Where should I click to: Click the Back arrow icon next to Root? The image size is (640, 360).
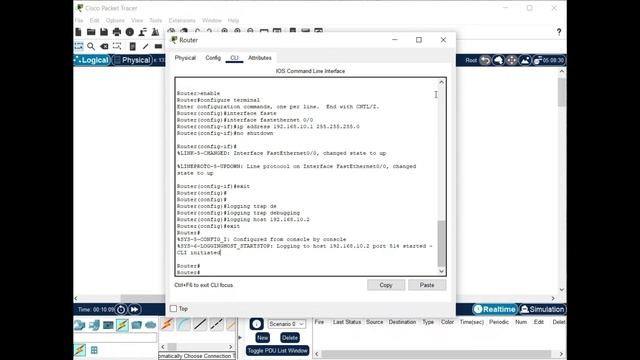[485, 60]
